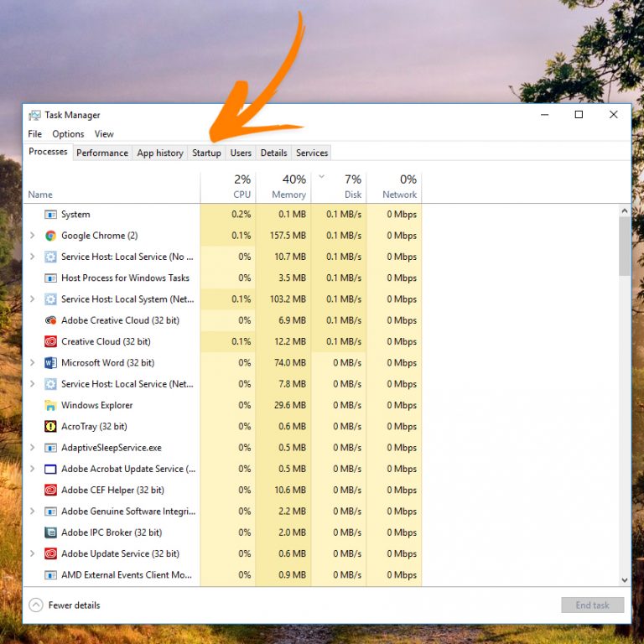Click the scrollbar up arrow
This screenshot has width=644, height=644.
click(x=625, y=211)
